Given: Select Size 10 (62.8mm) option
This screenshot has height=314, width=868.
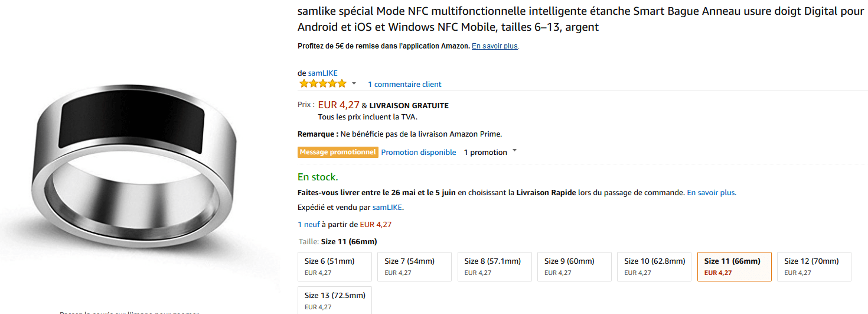Looking at the screenshot, I should pos(654,267).
